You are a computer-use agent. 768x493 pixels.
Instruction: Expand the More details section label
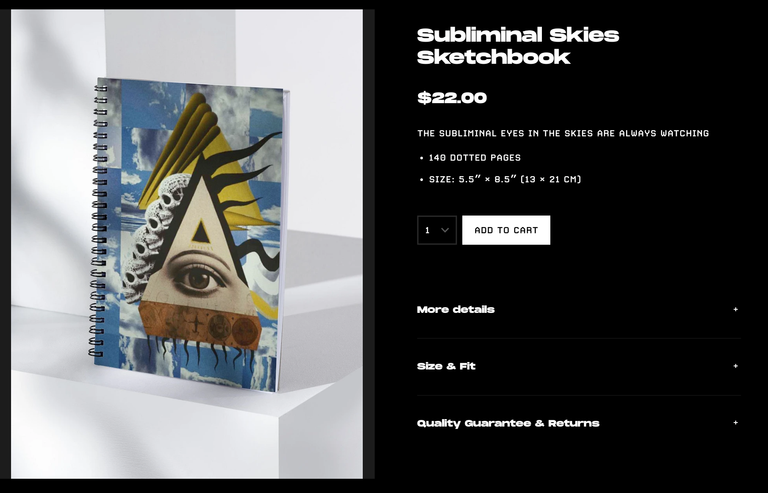click(456, 309)
